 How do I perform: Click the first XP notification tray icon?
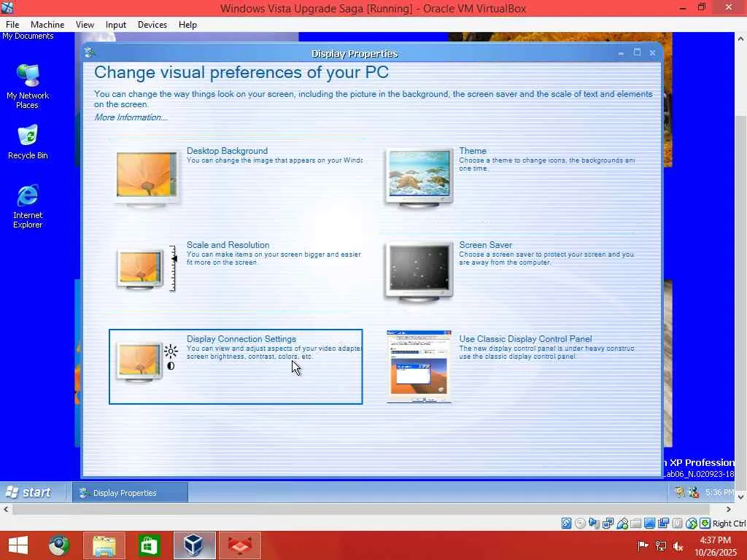[679, 492]
